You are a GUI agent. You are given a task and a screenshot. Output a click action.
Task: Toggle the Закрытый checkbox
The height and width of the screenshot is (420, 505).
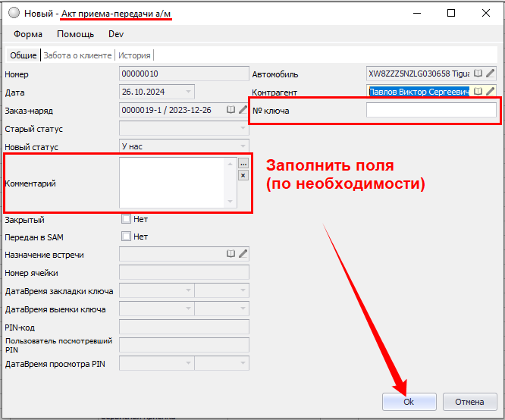pyautogui.click(x=127, y=219)
